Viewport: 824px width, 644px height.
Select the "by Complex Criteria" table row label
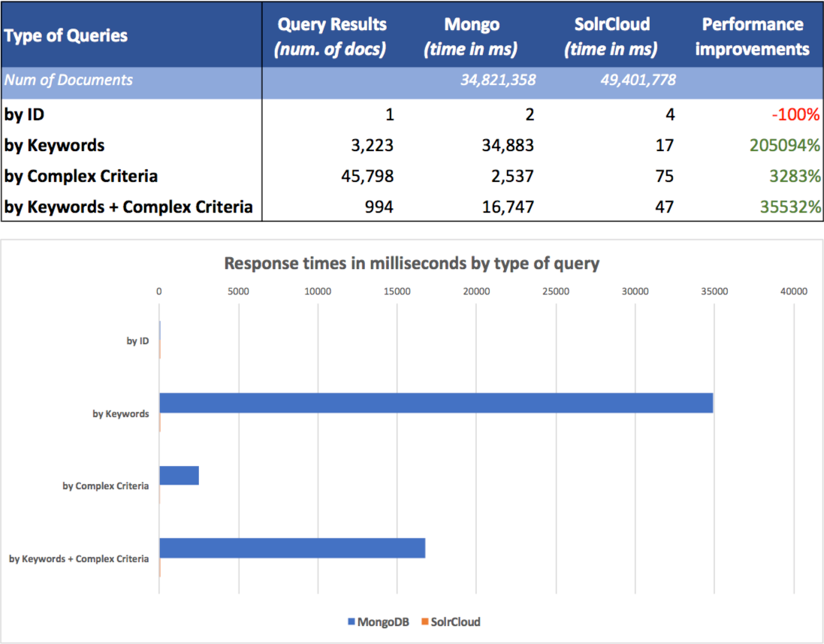[x=81, y=176]
